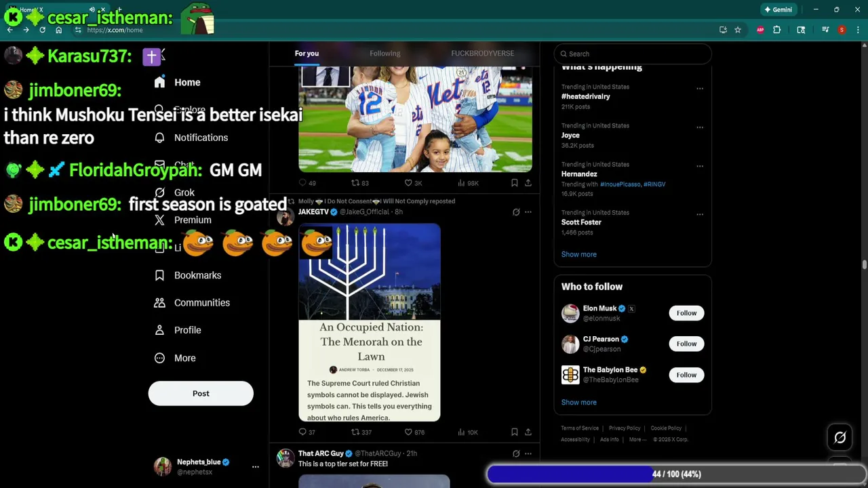Click the Search input field

tap(633, 54)
